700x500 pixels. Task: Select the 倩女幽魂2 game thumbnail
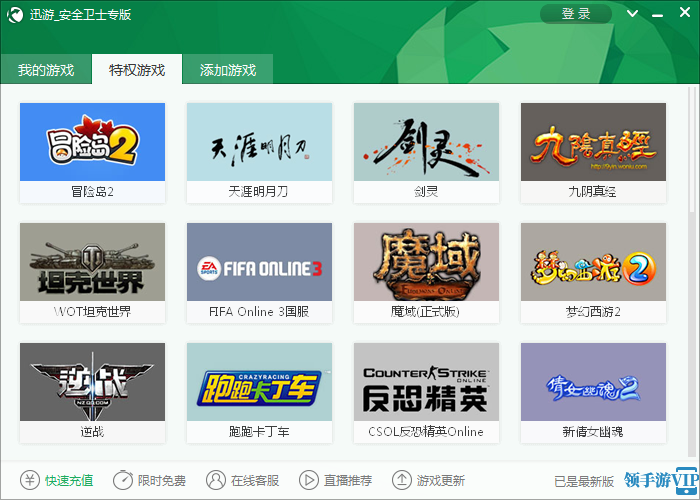(593, 382)
